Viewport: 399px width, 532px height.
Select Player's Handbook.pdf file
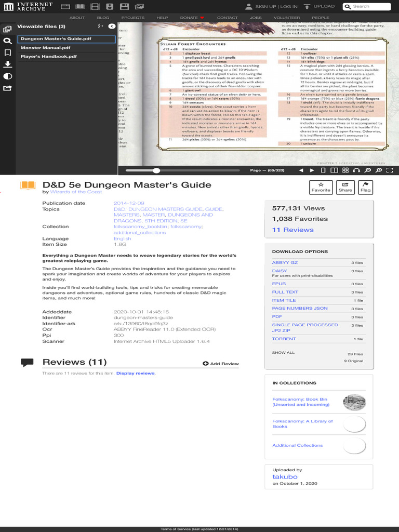pos(66,57)
